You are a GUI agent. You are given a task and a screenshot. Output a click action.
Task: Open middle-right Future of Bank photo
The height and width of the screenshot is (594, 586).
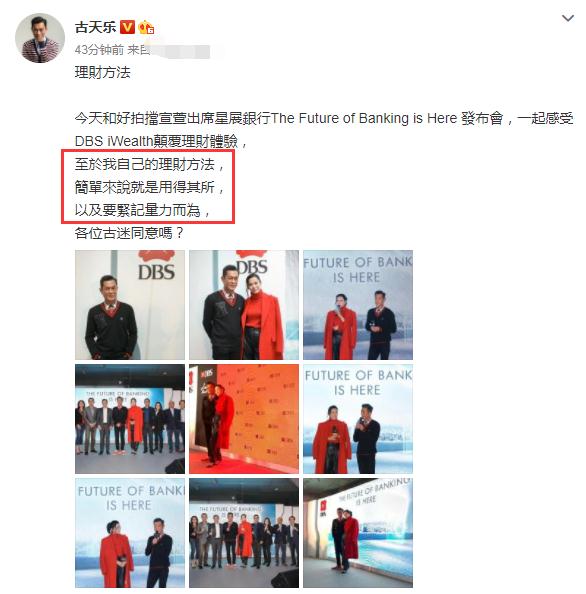358,419
